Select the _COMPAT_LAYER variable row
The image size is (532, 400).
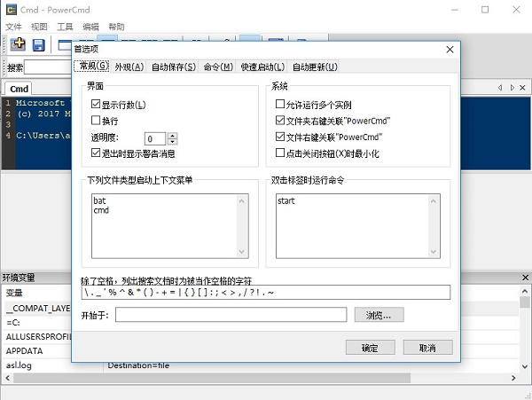[38, 308]
